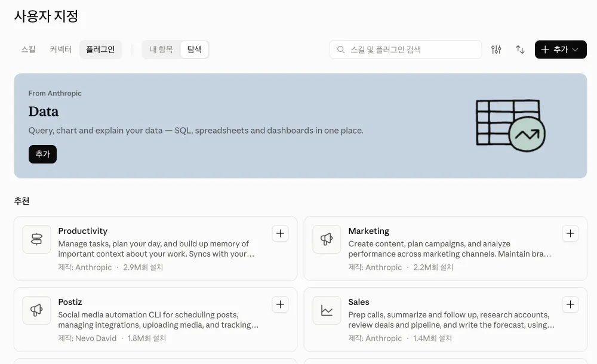This screenshot has width=597, height=364.
Task: Click the Sales chart icon
Action: click(x=327, y=310)
